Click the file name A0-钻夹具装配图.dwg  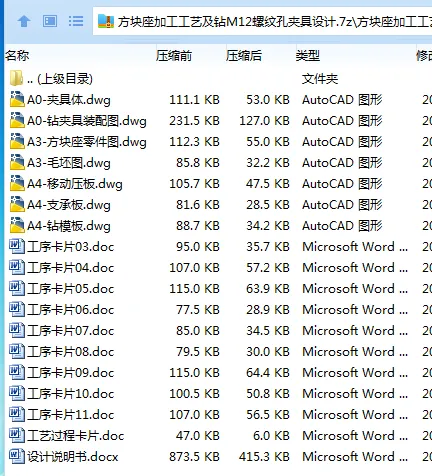point(87,121)
